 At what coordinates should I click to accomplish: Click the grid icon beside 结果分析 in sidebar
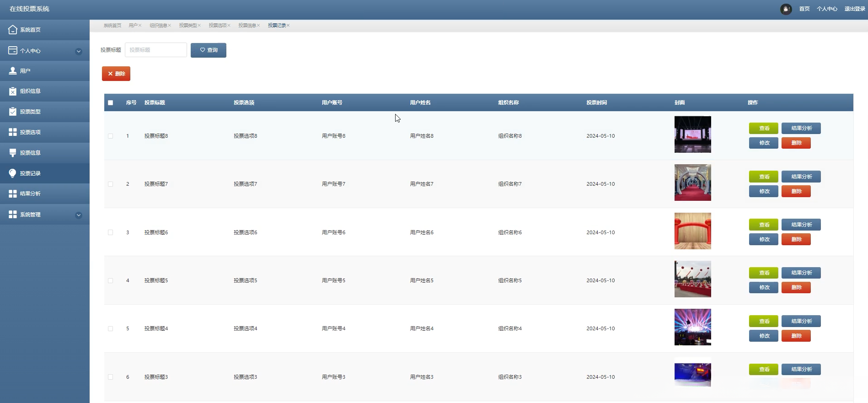tap(13, 193)
